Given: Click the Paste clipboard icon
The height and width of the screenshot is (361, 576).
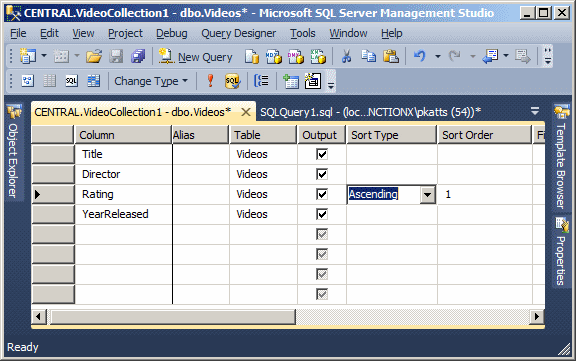Looking at the screenshot, I should (390, 57).
